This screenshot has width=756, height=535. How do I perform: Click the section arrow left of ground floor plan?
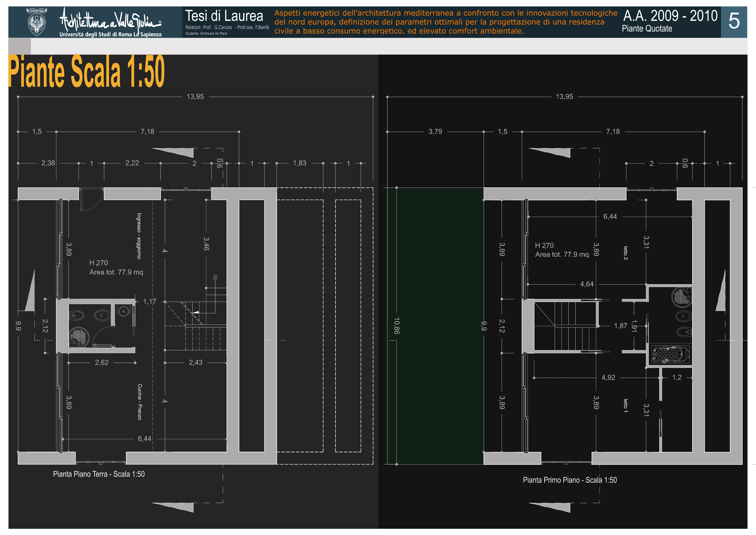point(30,290)
